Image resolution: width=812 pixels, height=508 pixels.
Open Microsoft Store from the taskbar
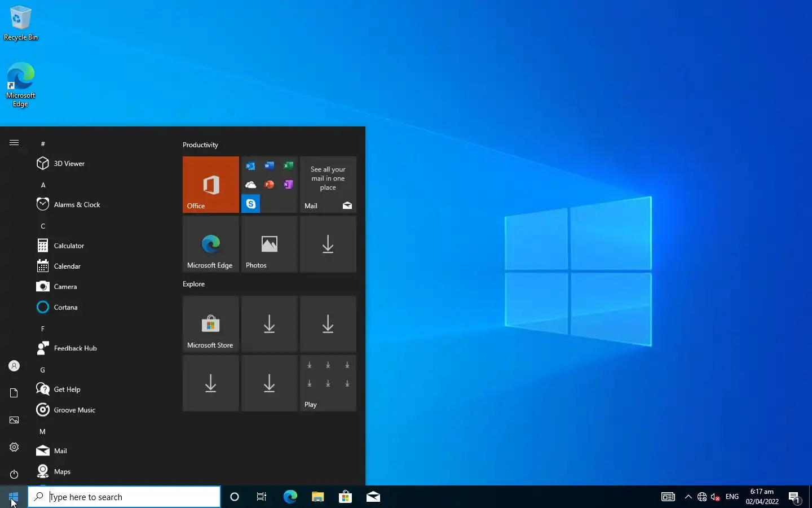click(345, 497)
